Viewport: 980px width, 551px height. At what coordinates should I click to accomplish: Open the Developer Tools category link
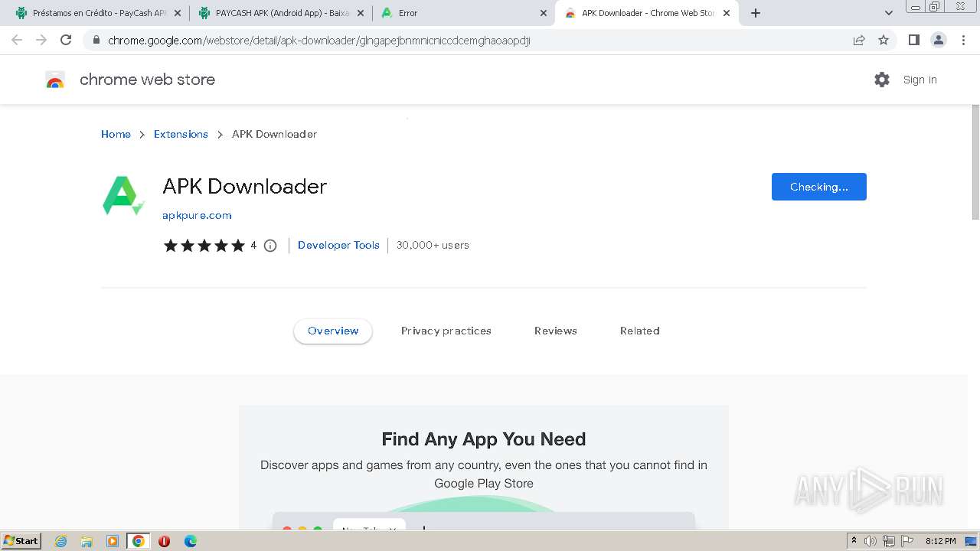click(338, 246)
